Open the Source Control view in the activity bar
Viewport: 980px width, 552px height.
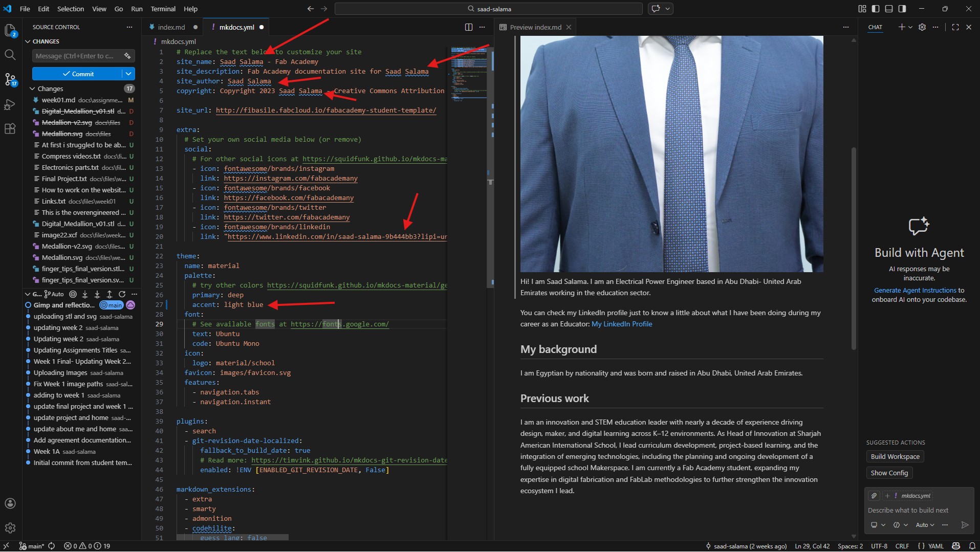click(x=10, y=79)
